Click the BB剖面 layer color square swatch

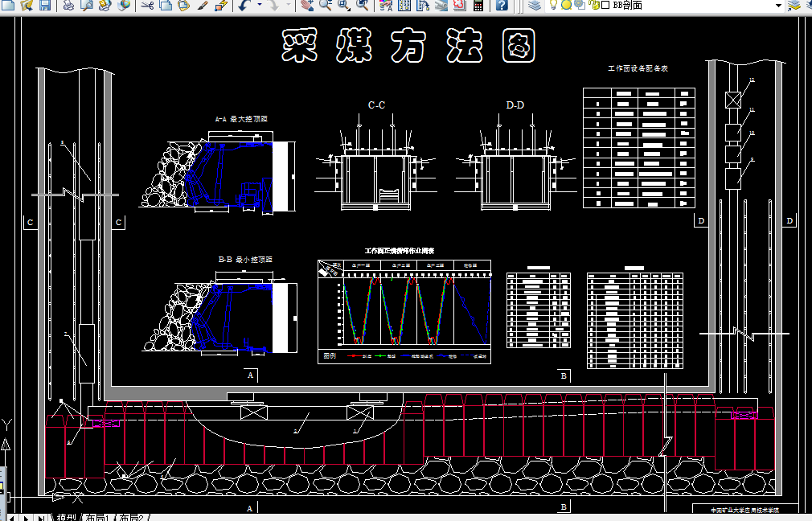click(605, 5)
